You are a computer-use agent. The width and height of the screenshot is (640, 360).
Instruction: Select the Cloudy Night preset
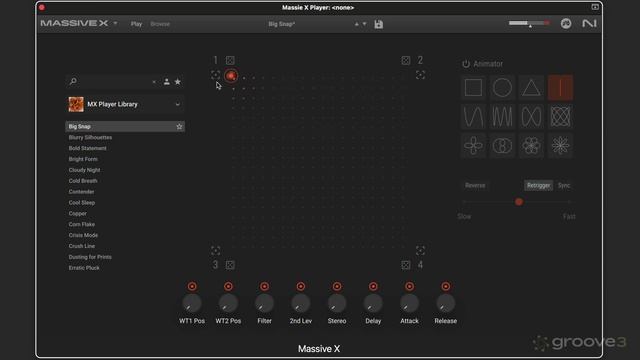click(84, 170)
